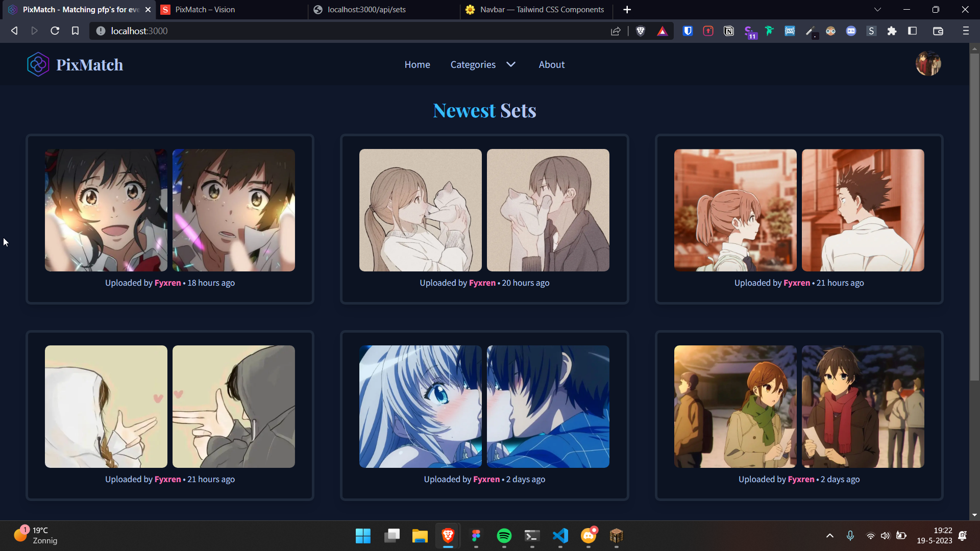
Task: Open the tab search dropdown arrow
Action: (877, 10)
